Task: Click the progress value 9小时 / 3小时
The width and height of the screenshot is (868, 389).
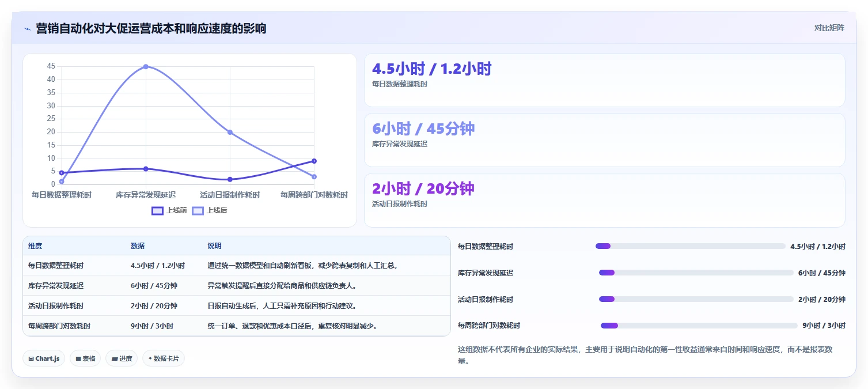Action: [x=824, y=326]
